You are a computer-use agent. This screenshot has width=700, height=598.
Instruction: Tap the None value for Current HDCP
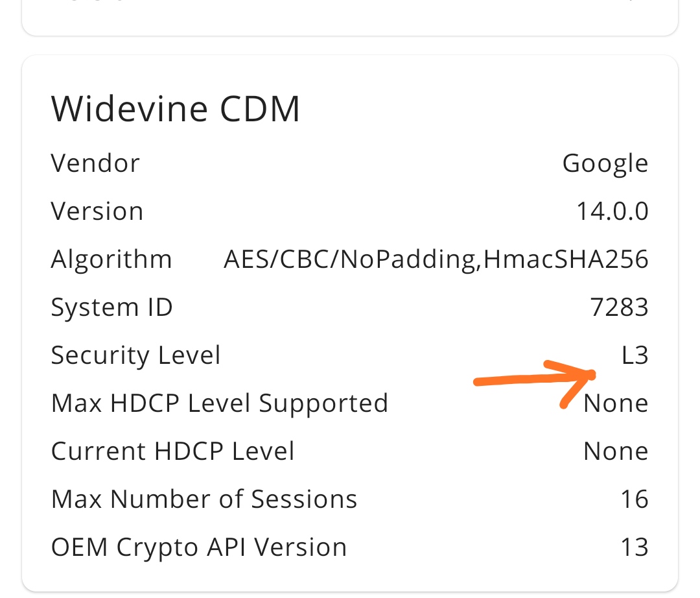(x=616, y=451)
